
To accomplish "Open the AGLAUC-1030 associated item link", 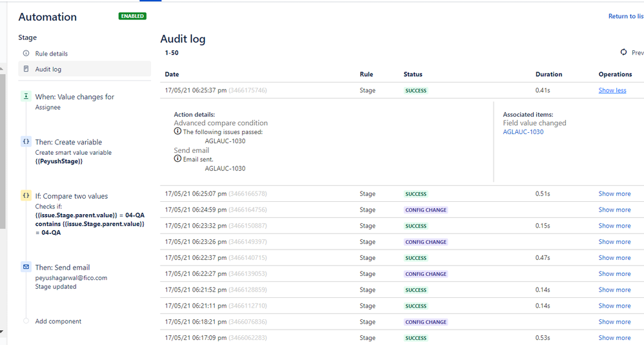I will [x=523, y=132].
